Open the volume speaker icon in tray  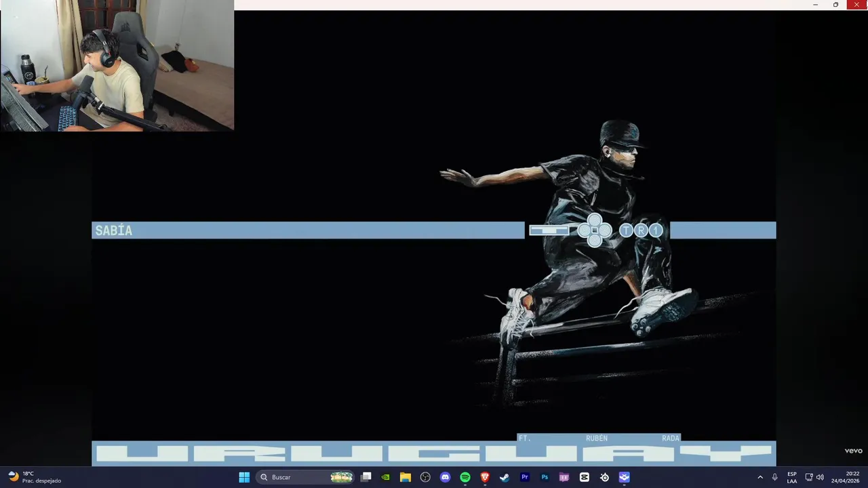(x=820, y=477)
